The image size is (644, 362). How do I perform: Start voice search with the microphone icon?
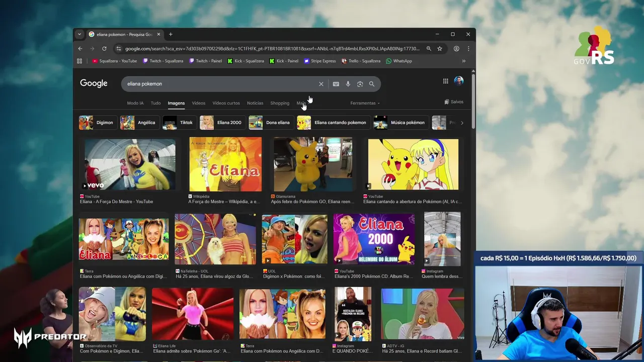coord(348,84)
